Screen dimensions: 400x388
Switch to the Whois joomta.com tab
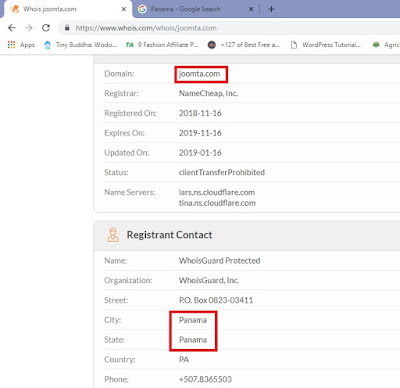tap(67, 9)
